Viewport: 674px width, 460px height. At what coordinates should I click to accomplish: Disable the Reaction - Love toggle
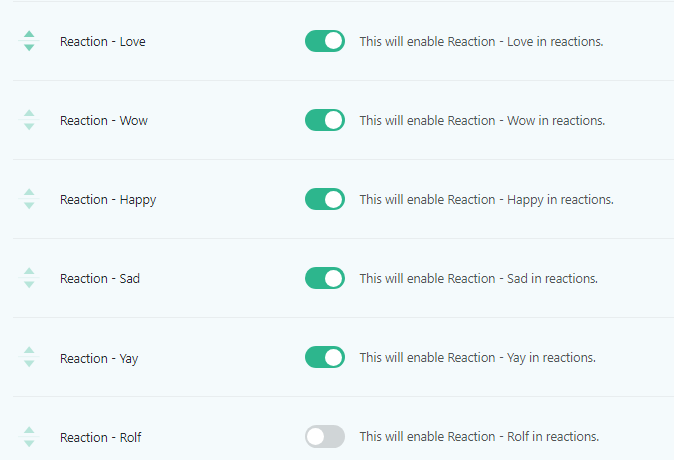pos(325,41)
